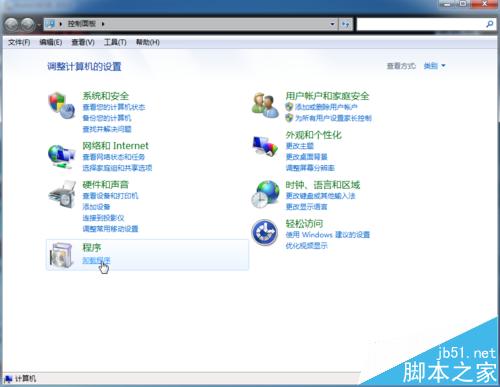
Task: Open the 文件(F) menu
Action: pos(19,42)
